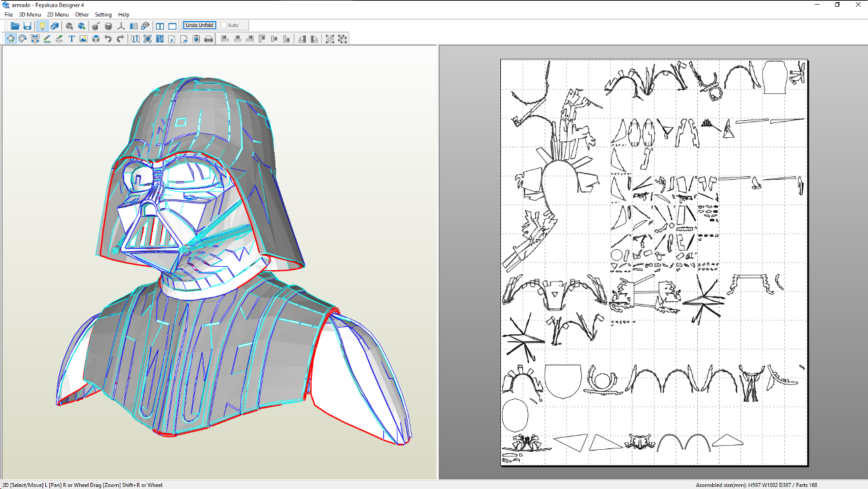Click the fifth gray align icon after printer
Image resolution: width=868 pixels, height=489 pixels.
[274, 38]
